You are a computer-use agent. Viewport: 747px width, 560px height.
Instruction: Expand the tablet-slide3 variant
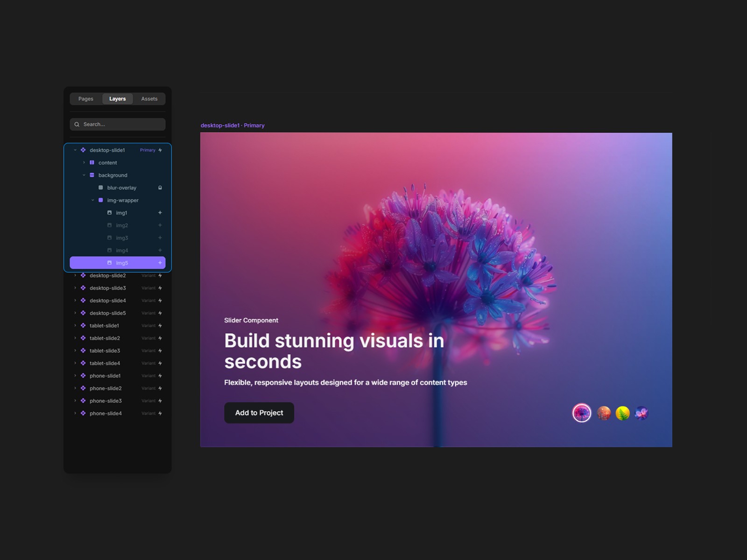[x=75, y=350]
